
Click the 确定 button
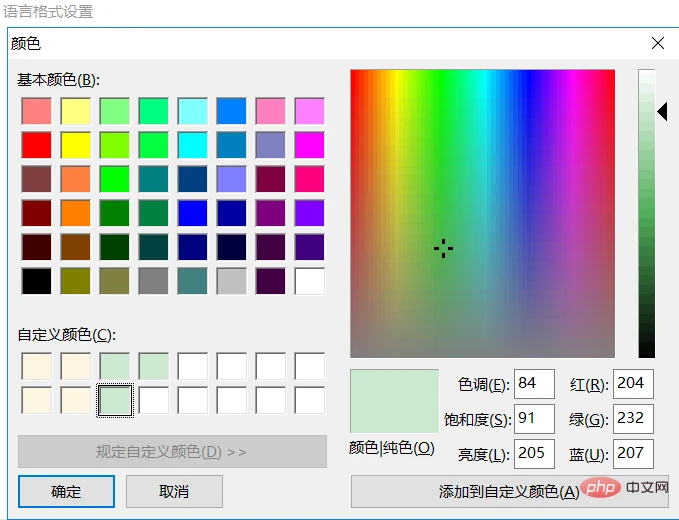pos(66,491)
